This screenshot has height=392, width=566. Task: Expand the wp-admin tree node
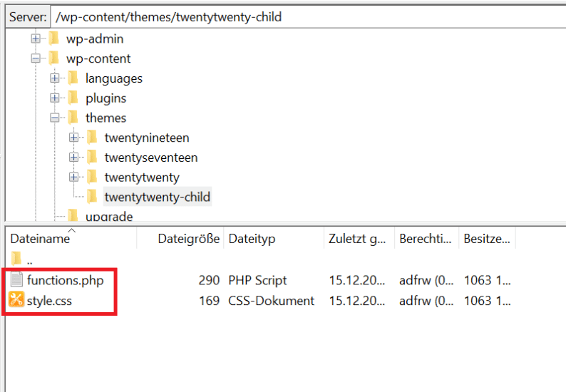[x=36, y=38]
